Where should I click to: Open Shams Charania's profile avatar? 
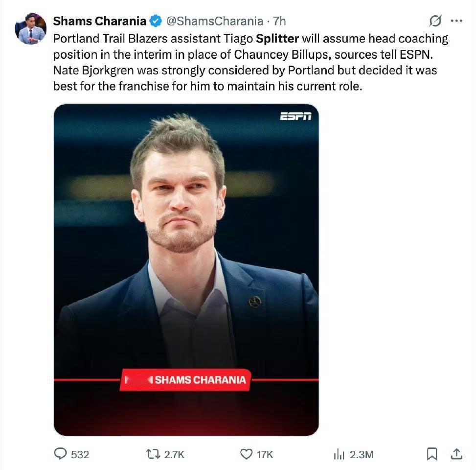tap(30, 29)
